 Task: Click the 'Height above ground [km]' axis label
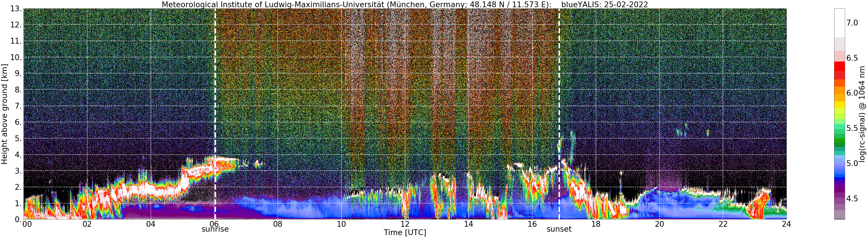(4, 114)
